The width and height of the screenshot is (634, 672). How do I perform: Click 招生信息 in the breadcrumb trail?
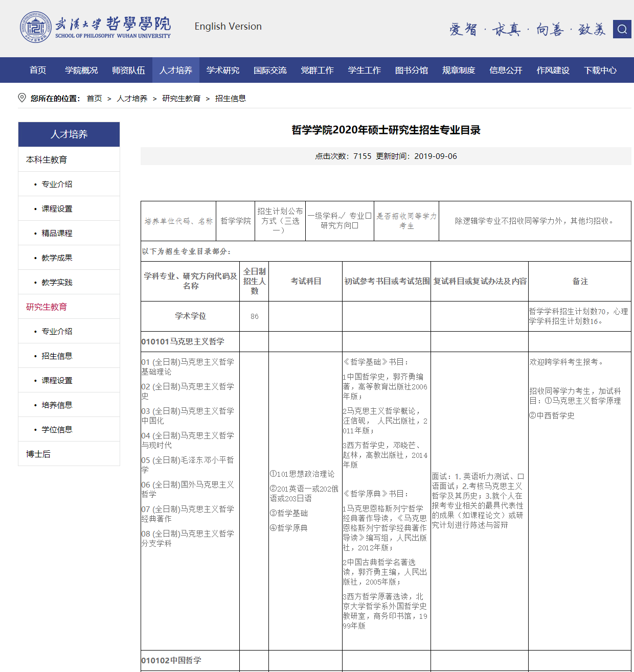pos(230,98)
